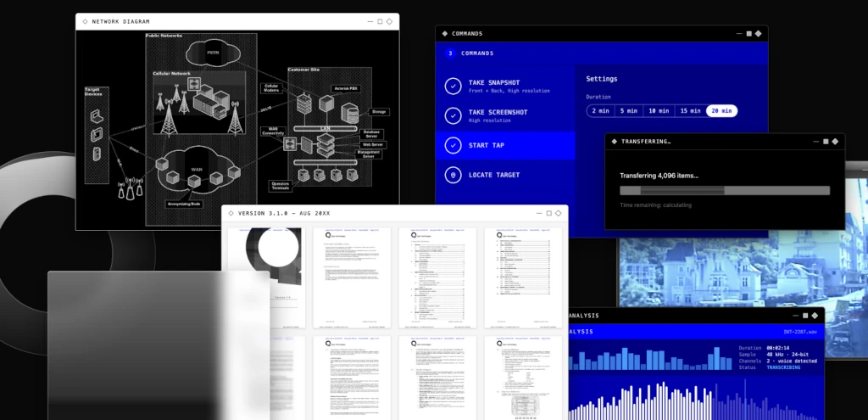This screenshot has height=420, width=868.
Task: Click 'Front + Back, High resolution' subtitle
Action: pos(509,91)
